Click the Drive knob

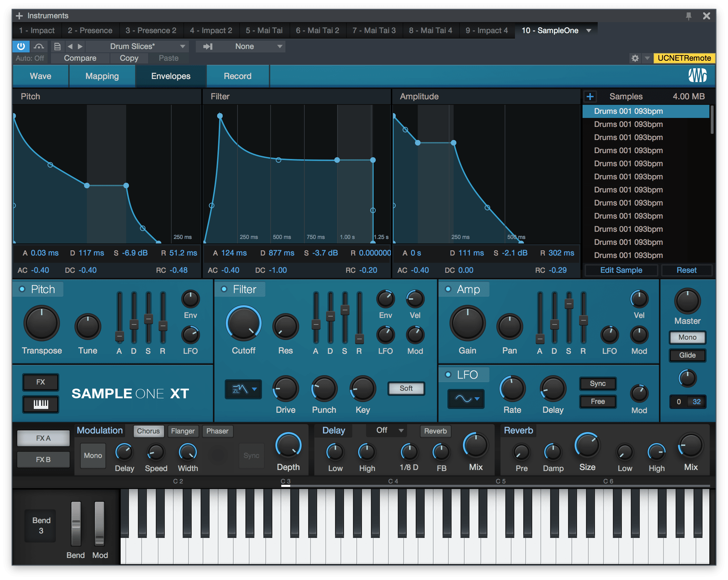tap(285, 389)
